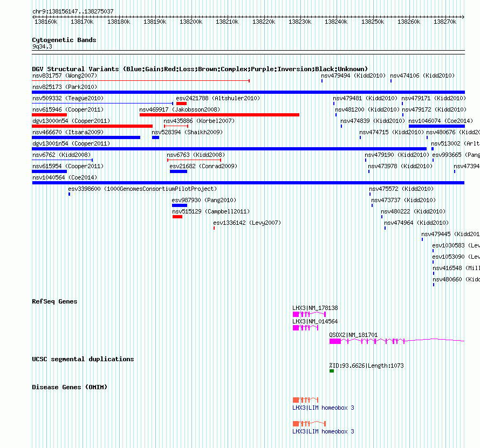
Task: Select nsv479172 (Kidd2010) variant
Action: [434, 109]
